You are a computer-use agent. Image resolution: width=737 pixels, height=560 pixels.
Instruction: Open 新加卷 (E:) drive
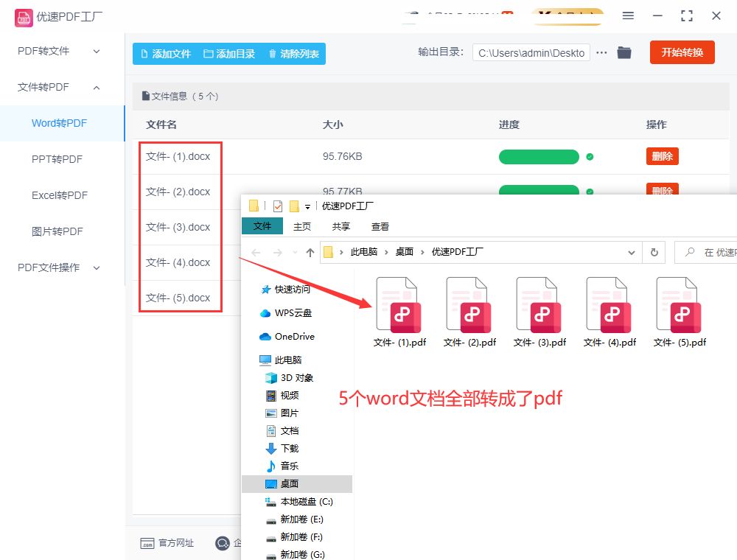[x=294, y=519]
